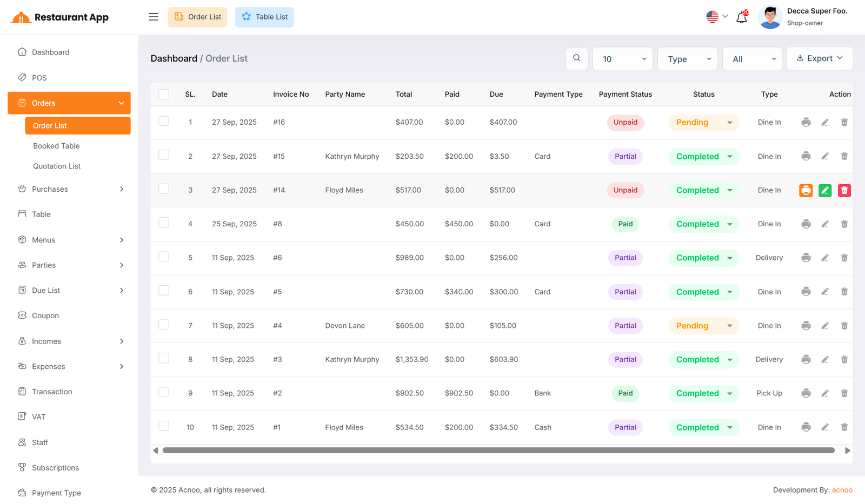Check the select-all checkbox in table header
The width and height of the screenshot is (865, 504).
pyautogui.click(x=164, y=95)
